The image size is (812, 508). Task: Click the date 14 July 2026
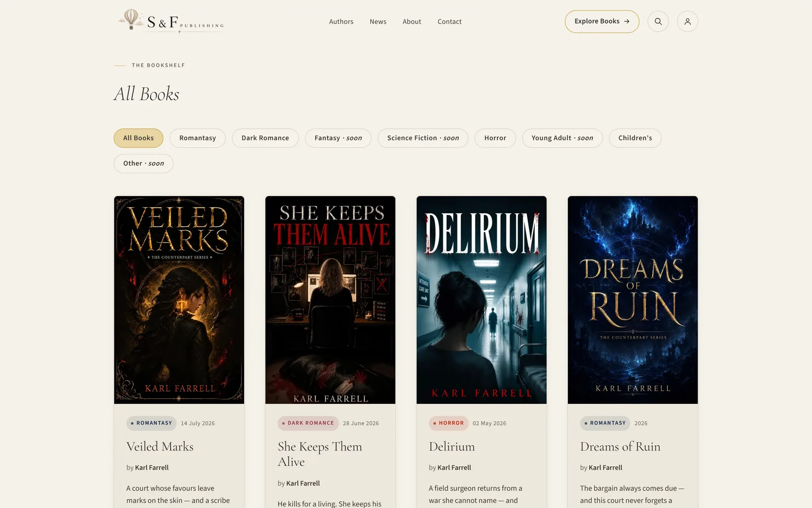(198, 423)
